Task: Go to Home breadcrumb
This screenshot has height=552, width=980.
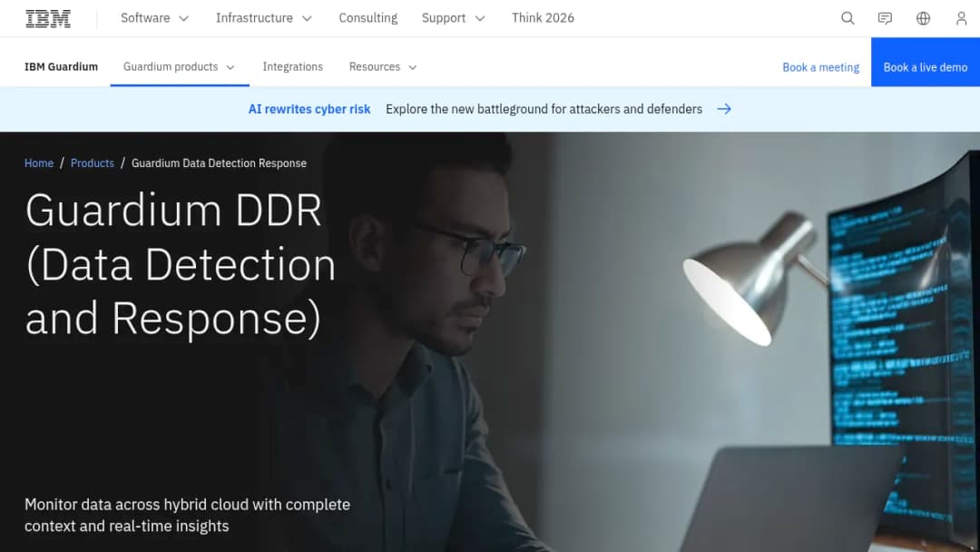Action: pos(39,163)
